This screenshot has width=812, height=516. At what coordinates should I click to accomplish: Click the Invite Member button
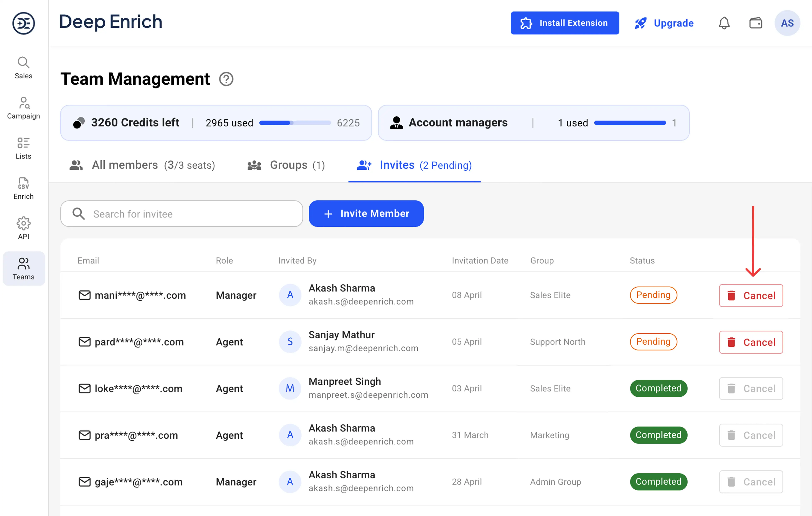click(366, 214)
